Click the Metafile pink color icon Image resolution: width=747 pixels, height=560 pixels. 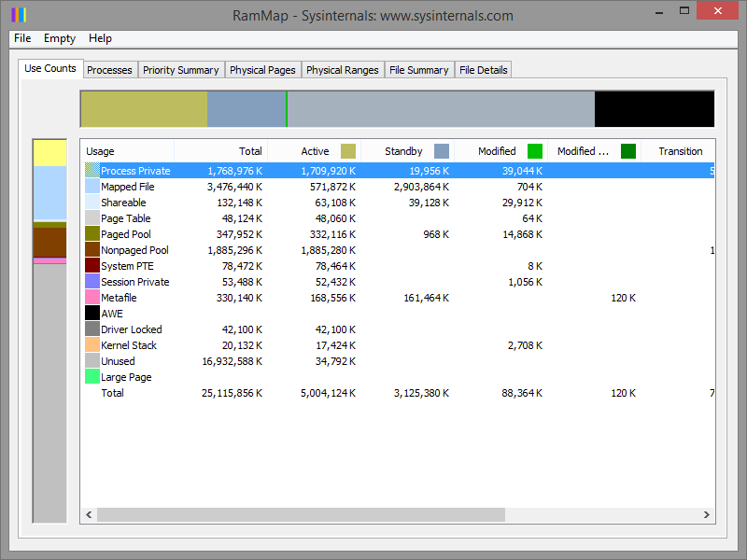[92, 298]
